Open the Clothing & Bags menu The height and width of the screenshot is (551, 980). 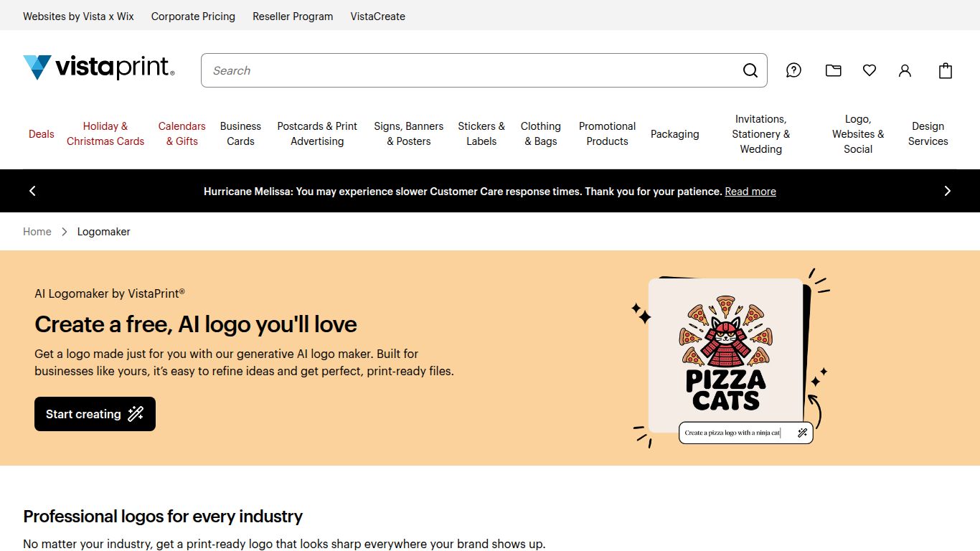(540, 133)
